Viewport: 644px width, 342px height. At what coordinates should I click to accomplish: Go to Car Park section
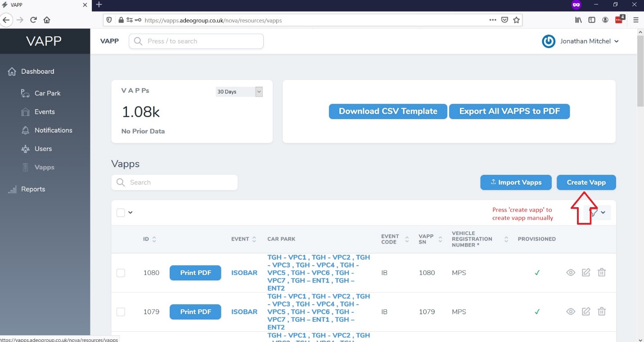coord(47,93)
